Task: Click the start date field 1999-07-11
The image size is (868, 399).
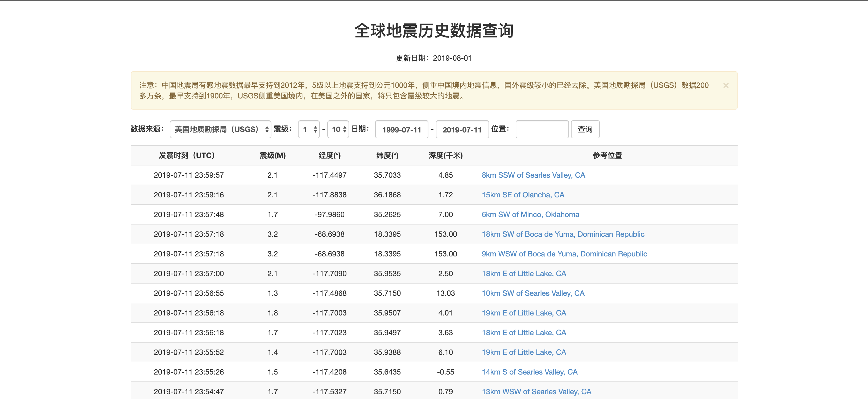Action: 402,129
